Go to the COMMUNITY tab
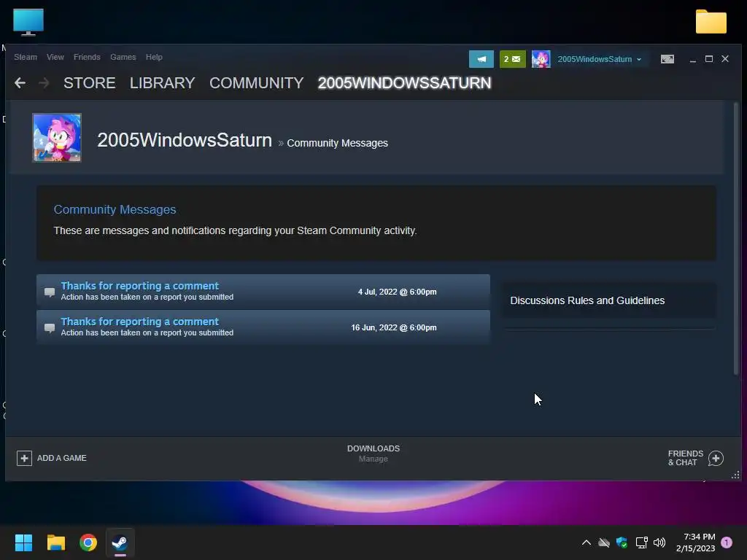Image resolution: width=747 pixels, height=560 pixels. coord(256,83)
